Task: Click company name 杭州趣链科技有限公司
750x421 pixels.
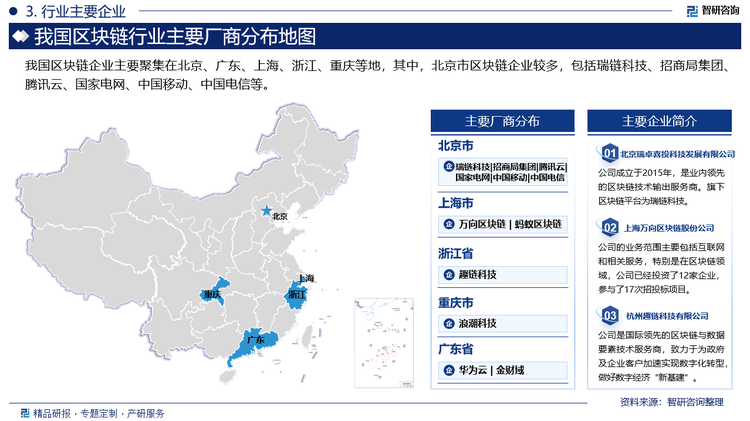Action: tap(667, 316)
